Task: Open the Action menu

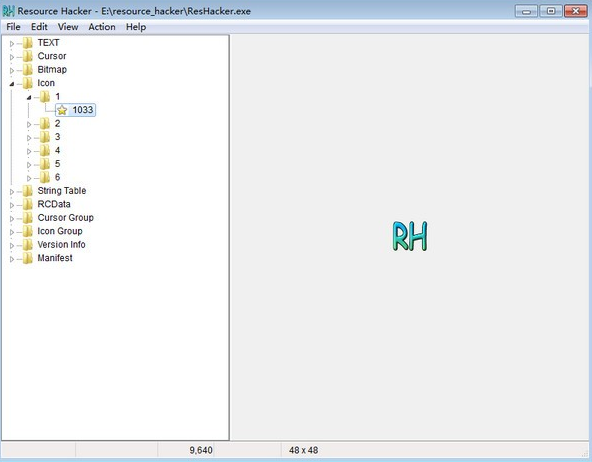Action: [x=102, y=27]
